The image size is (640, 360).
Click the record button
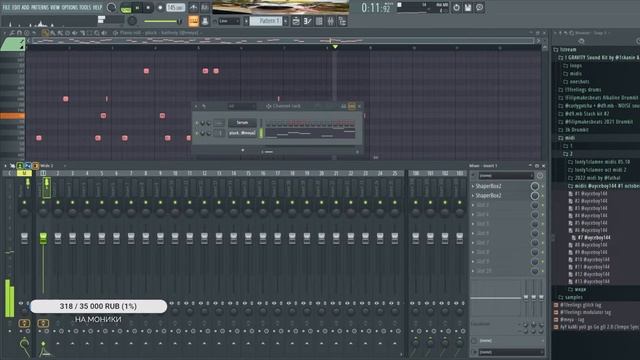160,8
